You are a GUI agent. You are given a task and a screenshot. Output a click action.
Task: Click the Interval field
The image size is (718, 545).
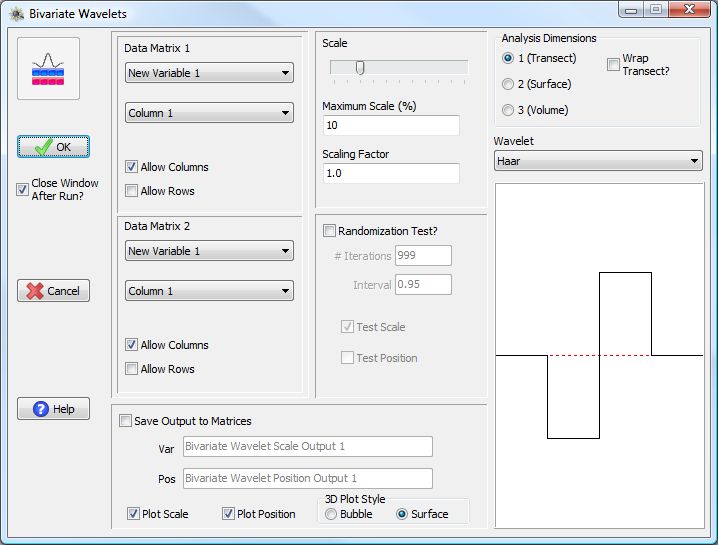click(423, 284)
